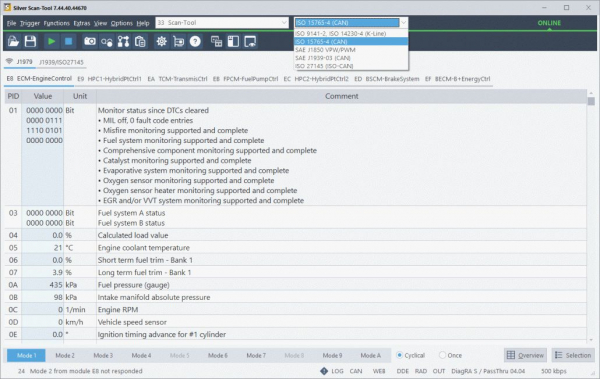The height and width of the screenshot is (379, 600).
Task: Expand the Scan-Tool combo box
Action: pos(222,23)
